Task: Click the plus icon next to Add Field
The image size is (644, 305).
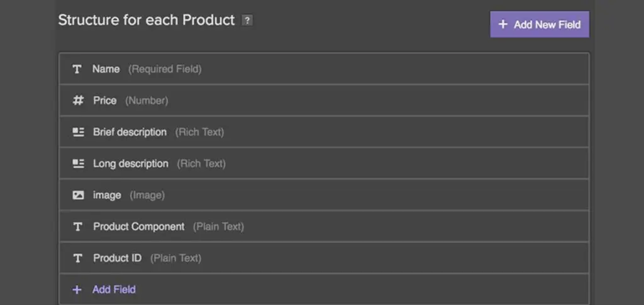Action: point(77,289)
